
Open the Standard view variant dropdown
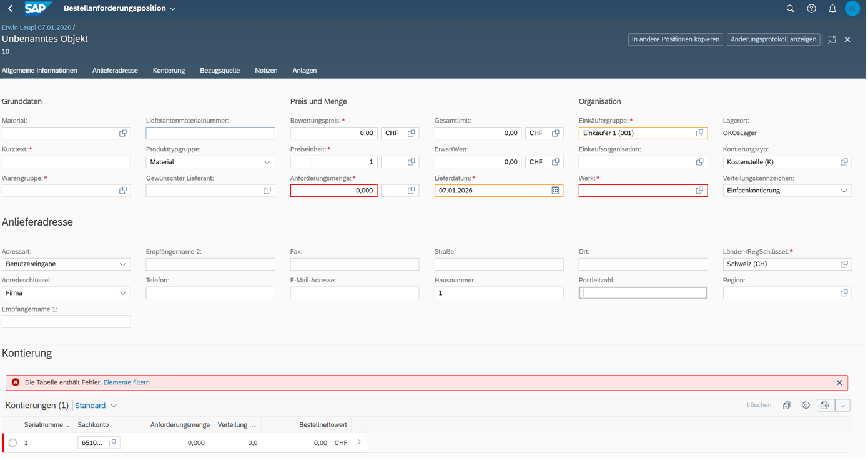96,407
